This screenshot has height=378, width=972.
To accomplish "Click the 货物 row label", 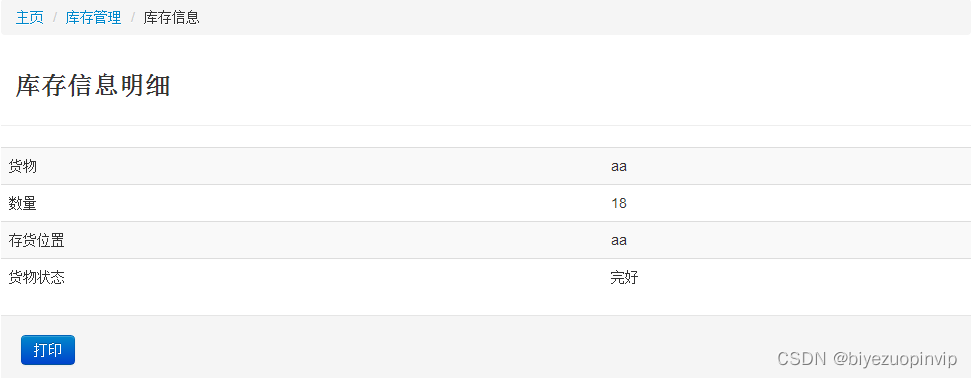I will click(22, 166).
